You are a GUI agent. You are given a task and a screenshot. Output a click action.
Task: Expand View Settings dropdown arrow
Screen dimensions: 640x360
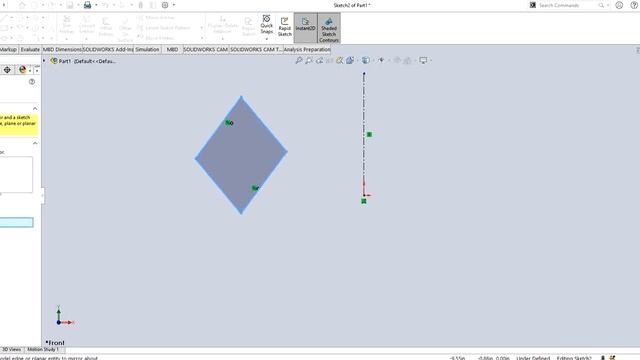point(431,60)
